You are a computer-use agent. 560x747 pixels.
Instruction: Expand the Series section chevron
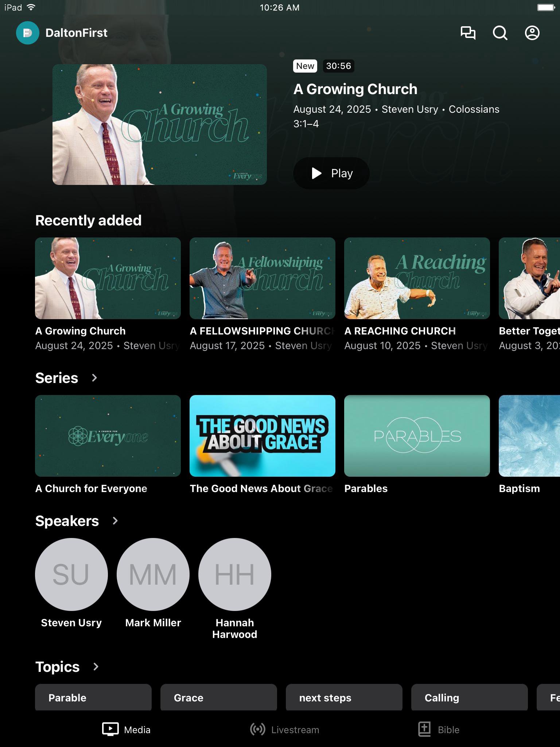(94, 378)
